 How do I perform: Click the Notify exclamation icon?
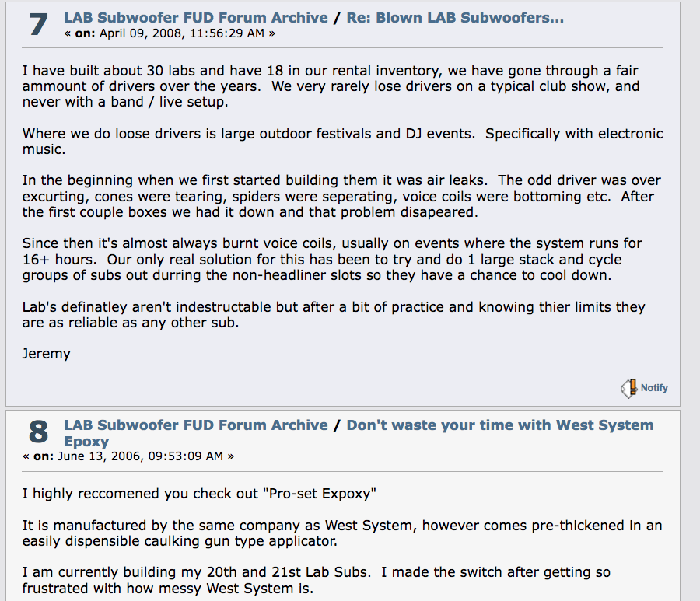[629, 388]
